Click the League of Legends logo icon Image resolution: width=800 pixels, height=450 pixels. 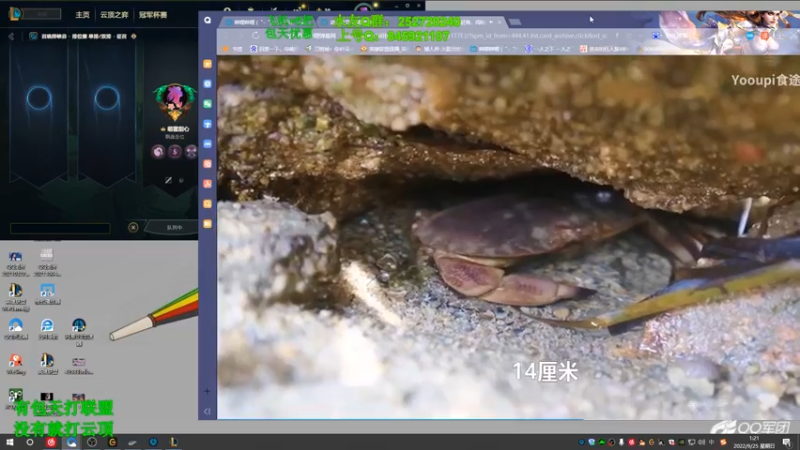tap(15, 14)
